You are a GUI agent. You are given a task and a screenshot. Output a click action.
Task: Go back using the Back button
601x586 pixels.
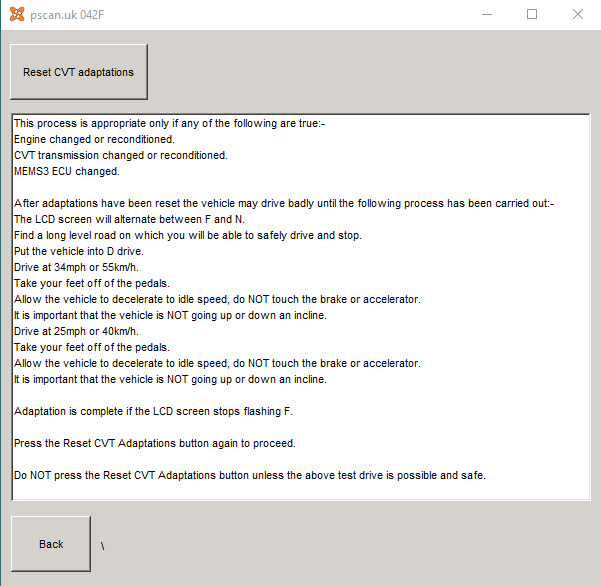(51, 544)
